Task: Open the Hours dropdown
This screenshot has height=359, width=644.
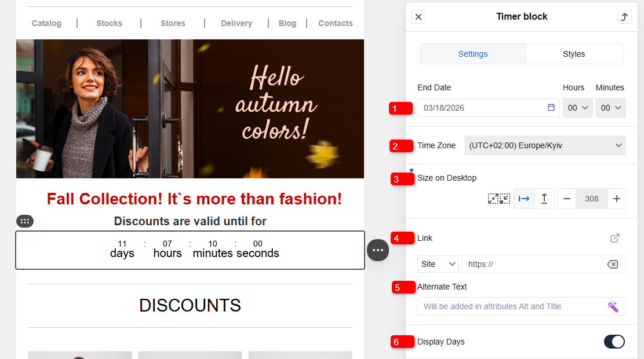Action: (x=577, y=108)
